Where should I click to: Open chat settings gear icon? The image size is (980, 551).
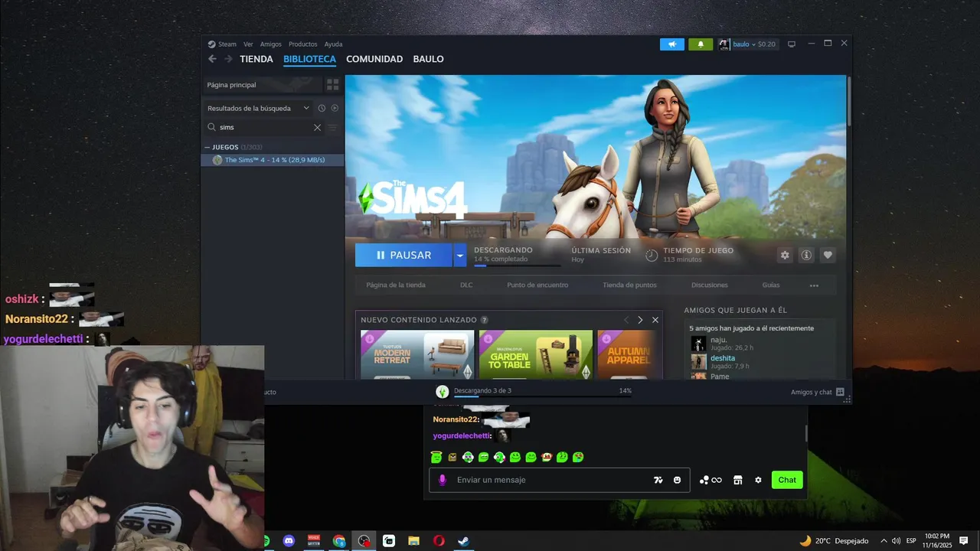[x=758, y=480]
